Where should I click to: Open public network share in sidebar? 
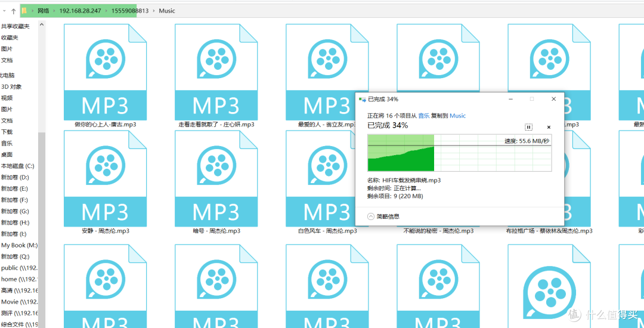(x=19, y=268)
